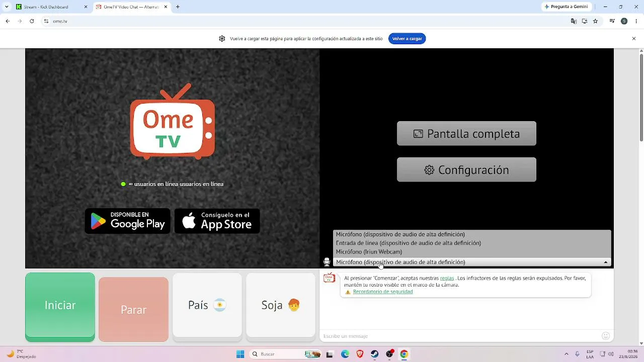Click Volver a cargar button
The width and height of the screenshot is (644, 362).
coord(407,39)
